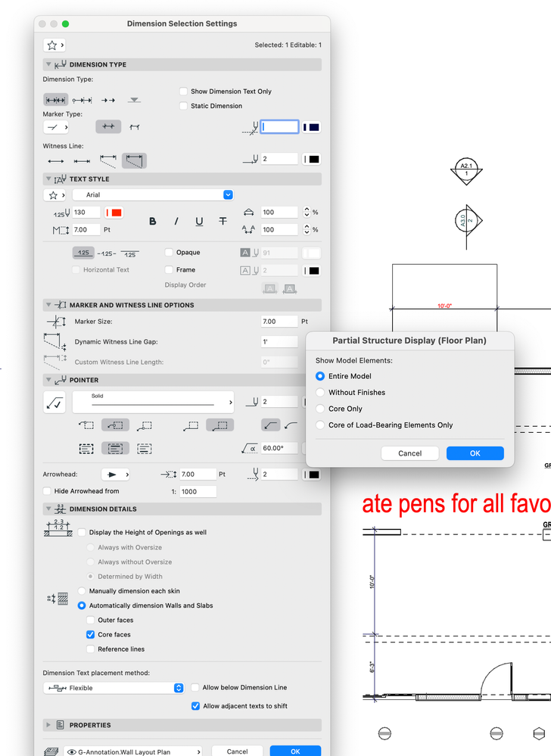Toggle bold text style

pos(152,221)
